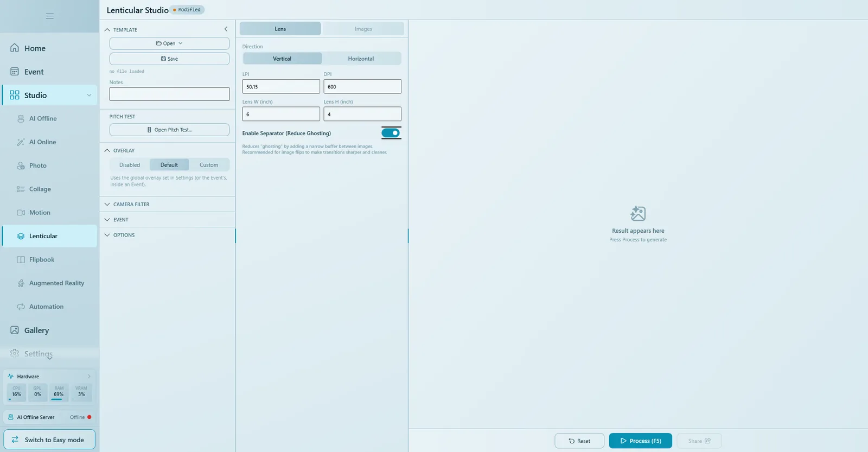Select the Photo studio
This screenshot has height=452, width=868.
click(x=49, y=165)
